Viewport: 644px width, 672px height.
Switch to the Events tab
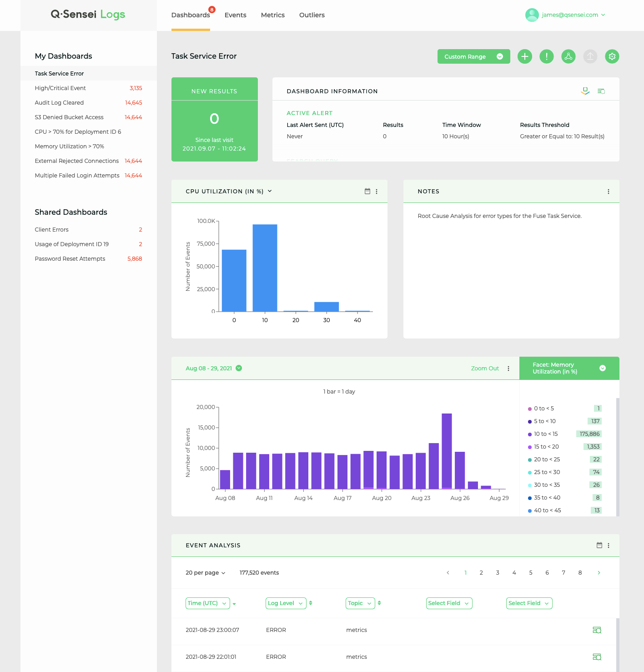pos(236,15)
